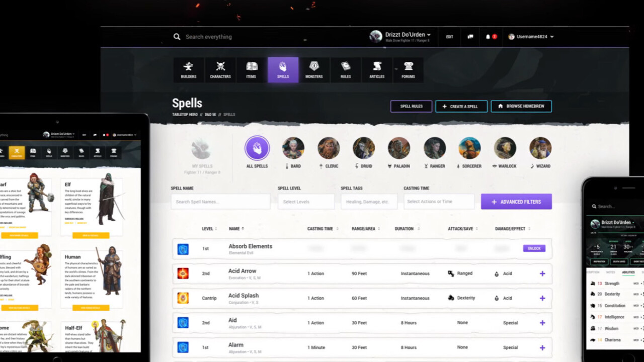
Task: Add Acid Arrow with plus icon
Action: tap(542, 274)
